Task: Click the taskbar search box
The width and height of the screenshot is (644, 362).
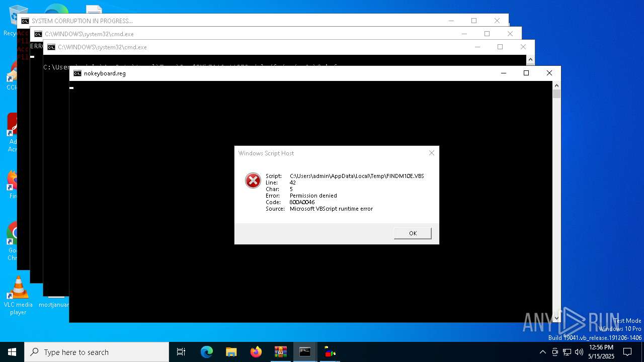Action: [x=97, y=352]
